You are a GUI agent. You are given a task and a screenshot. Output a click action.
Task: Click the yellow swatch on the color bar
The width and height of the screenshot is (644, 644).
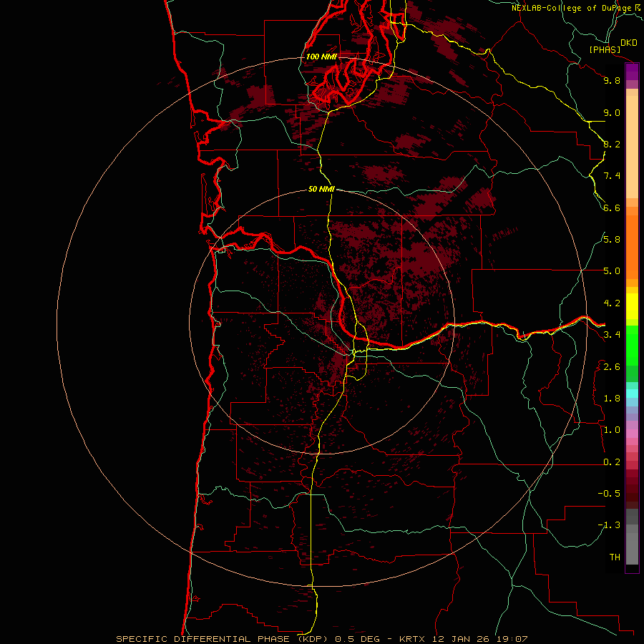click(632, 306)
